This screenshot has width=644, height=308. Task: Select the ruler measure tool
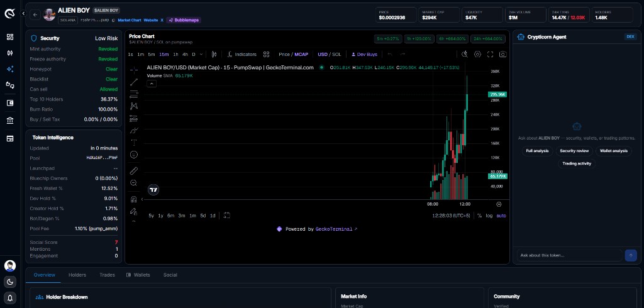(x=133, y=171)
